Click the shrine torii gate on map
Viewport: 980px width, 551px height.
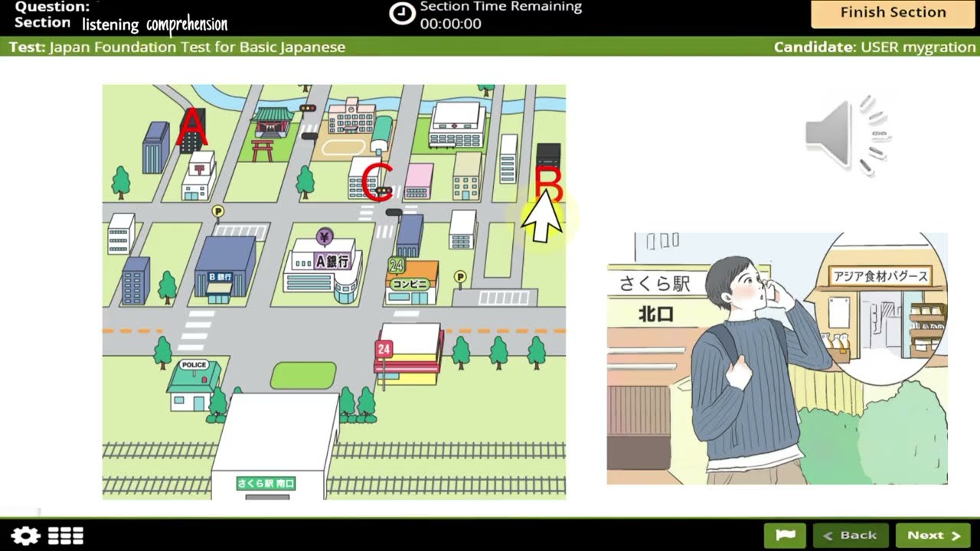263,149
